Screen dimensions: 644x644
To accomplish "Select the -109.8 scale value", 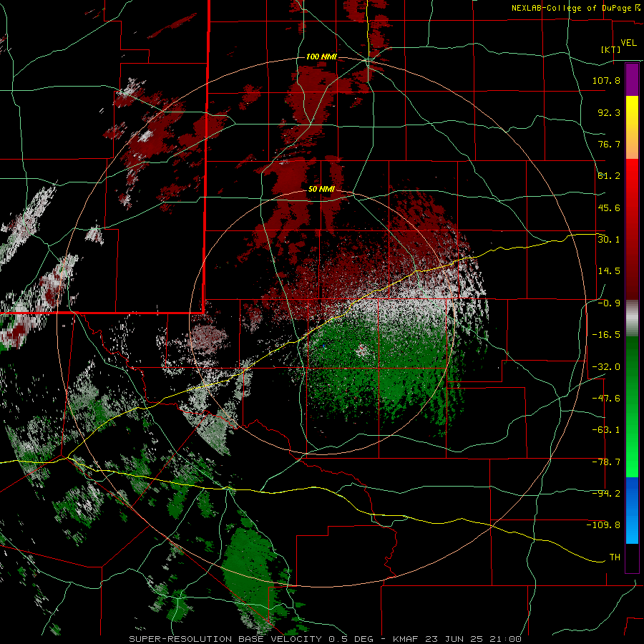I will [603, 525].
